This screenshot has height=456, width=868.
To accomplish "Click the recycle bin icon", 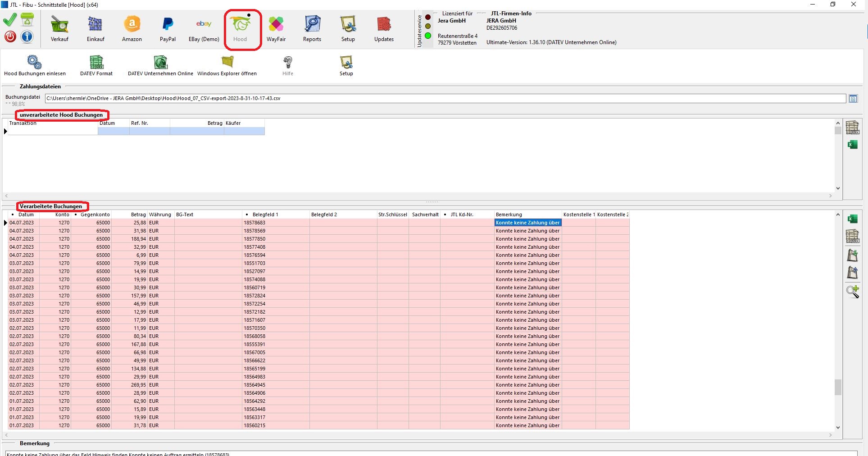I will (x=27, y=20).
